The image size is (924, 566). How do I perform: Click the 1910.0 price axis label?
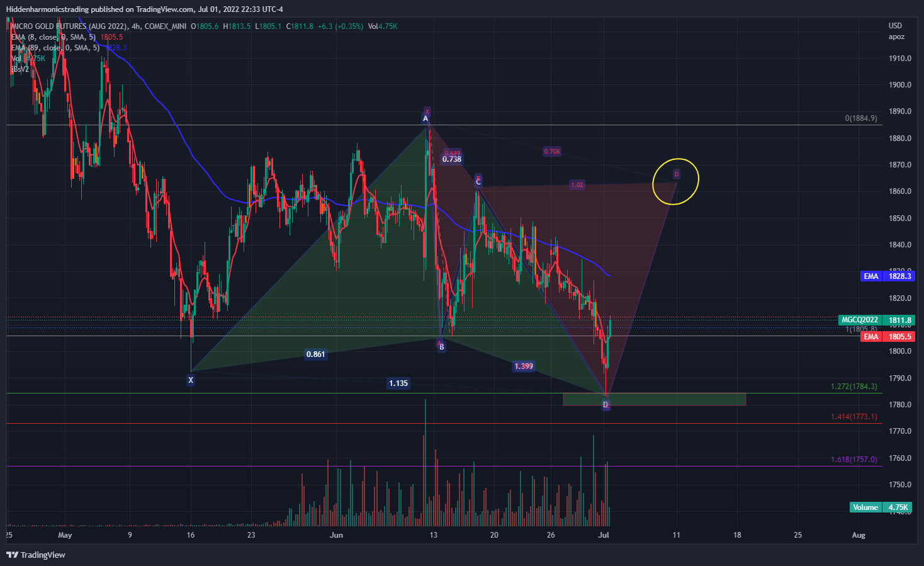point(900,59)
